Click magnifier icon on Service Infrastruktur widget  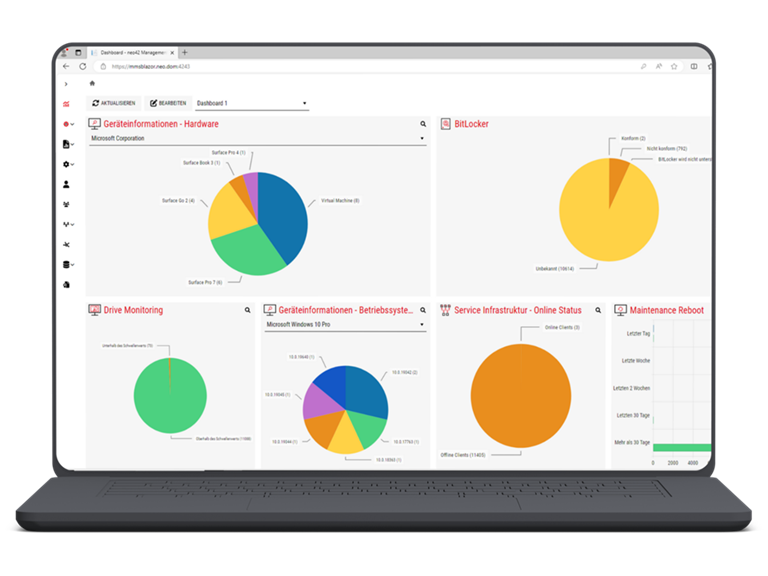pyautogui.click(x=598, y=310)
